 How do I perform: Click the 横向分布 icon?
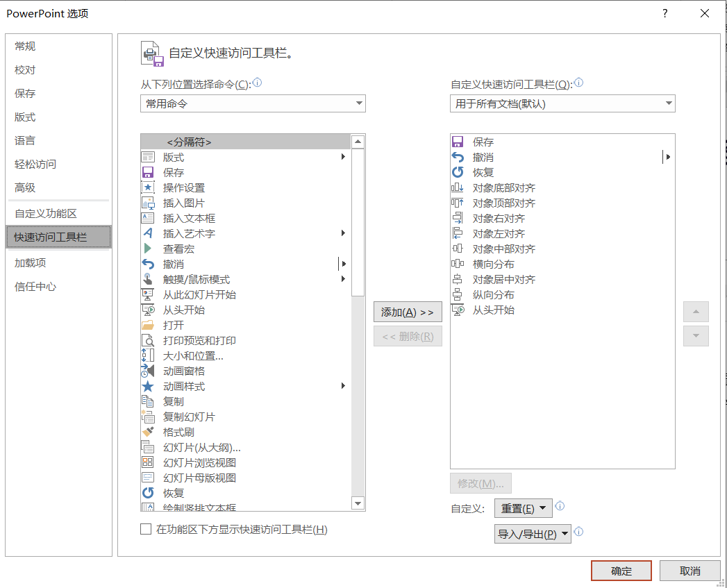[x=457, y=264]
